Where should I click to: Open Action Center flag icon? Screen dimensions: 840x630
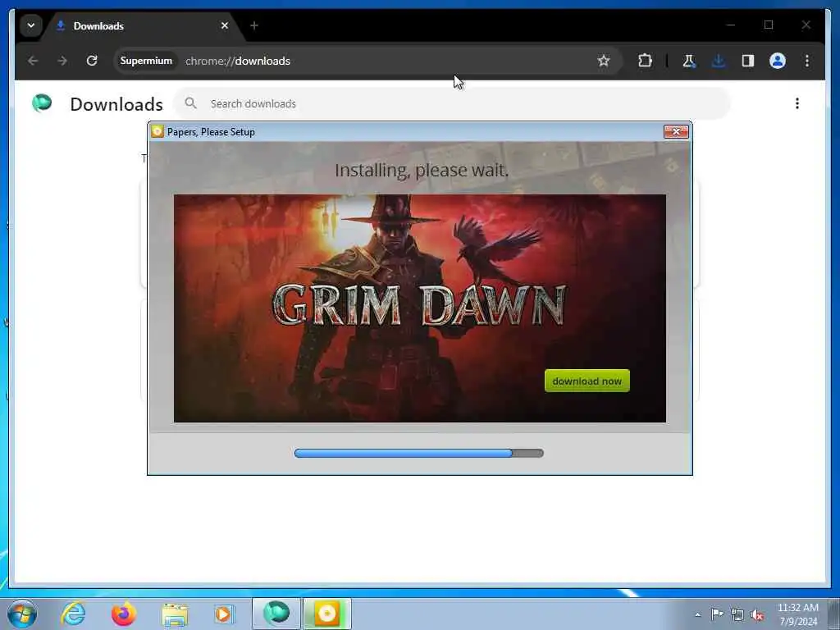point(717,614)
